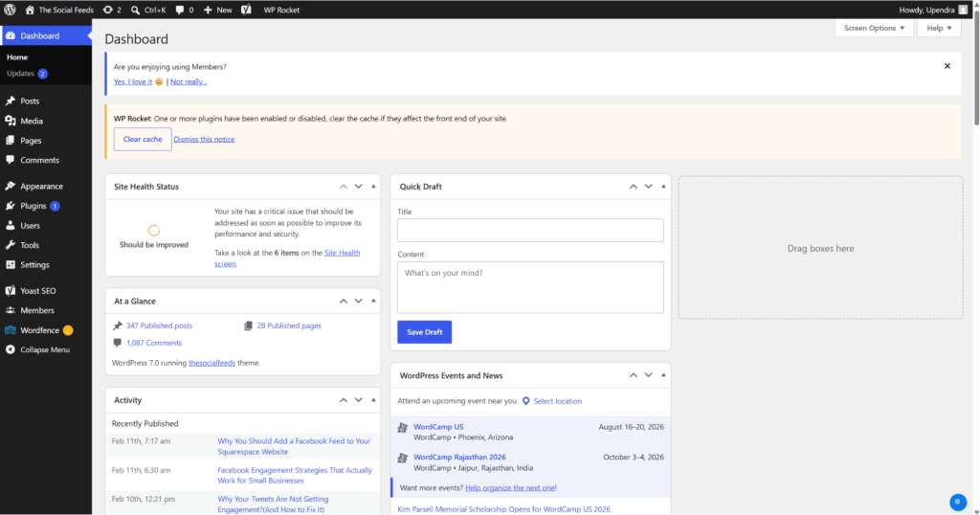Toggle the At a Glance panel
Image resolution: width=980 pixels, height=515 pixels.
point(374,301)
